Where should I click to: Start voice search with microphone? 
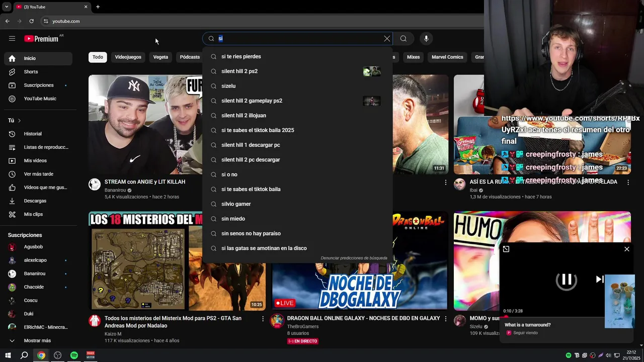426,39
